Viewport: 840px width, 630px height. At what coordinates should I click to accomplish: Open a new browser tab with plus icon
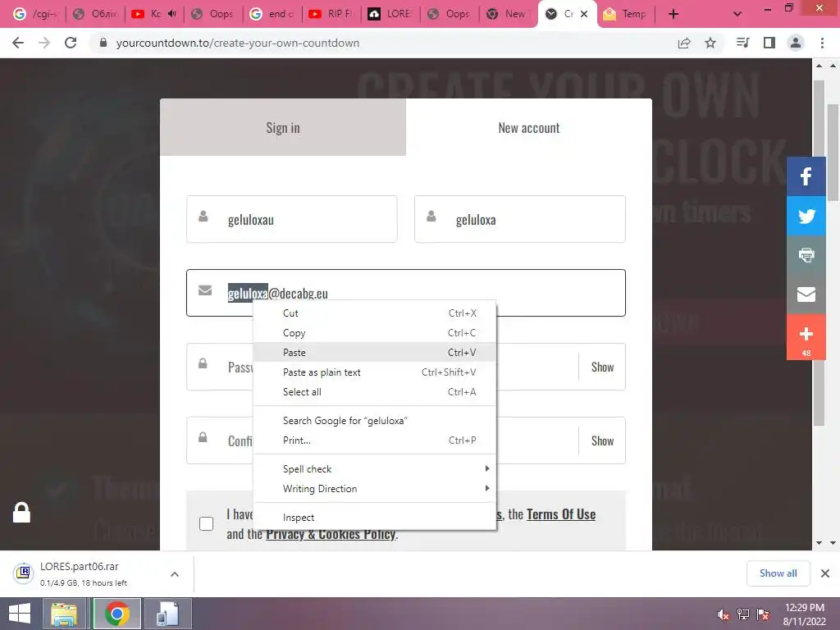[x=673, y=14]
